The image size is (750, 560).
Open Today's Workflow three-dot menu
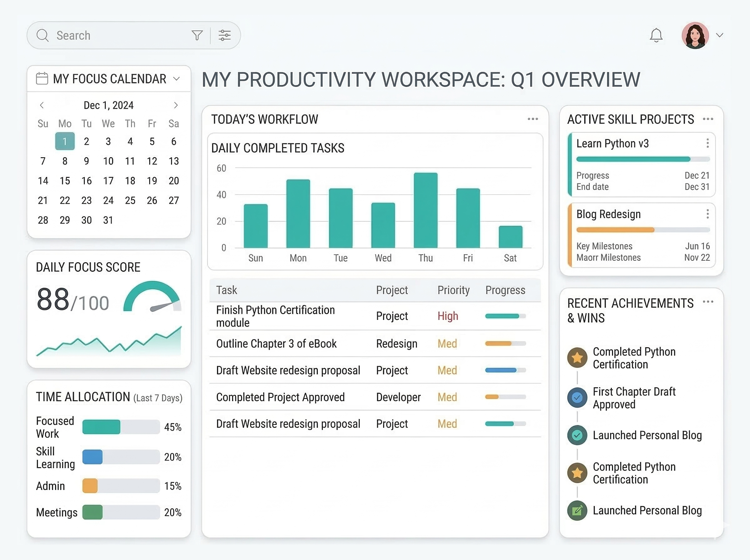click(x=533, y=119)
